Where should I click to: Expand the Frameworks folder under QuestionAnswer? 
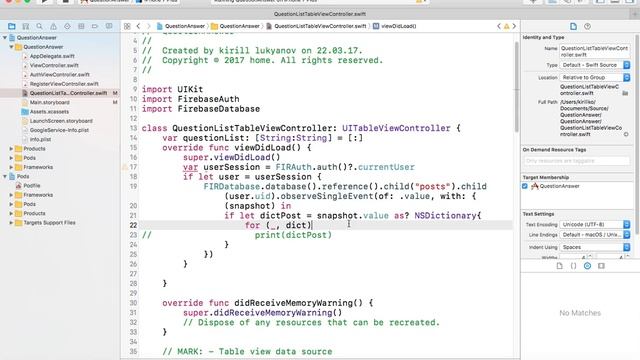tap(11, 167)
